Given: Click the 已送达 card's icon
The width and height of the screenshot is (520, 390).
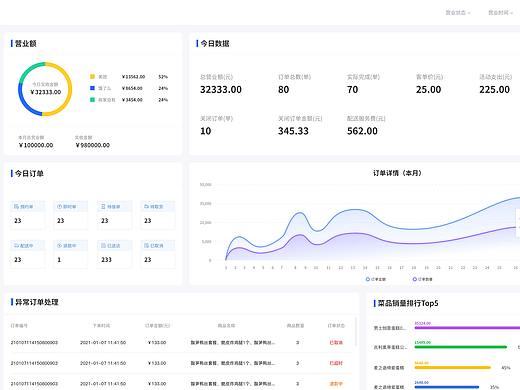Looking at the screenshot, I should pos(103,246).
